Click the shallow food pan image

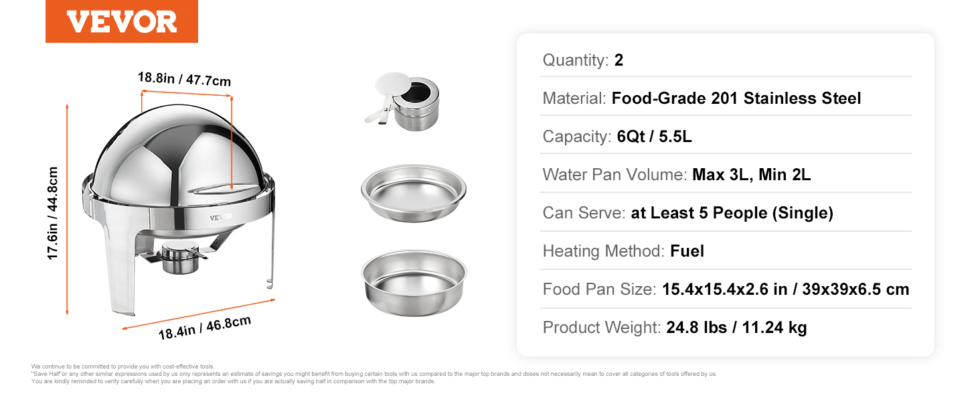pos(414,194)
